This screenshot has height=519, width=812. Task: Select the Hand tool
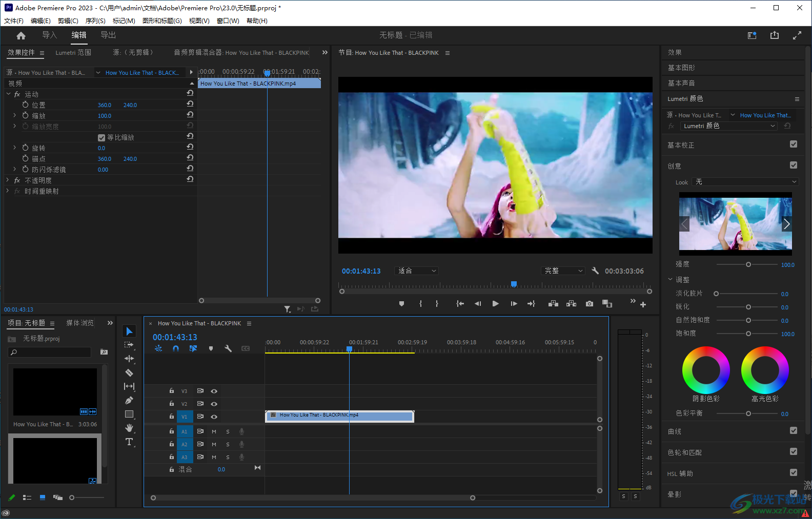(129, 428)
